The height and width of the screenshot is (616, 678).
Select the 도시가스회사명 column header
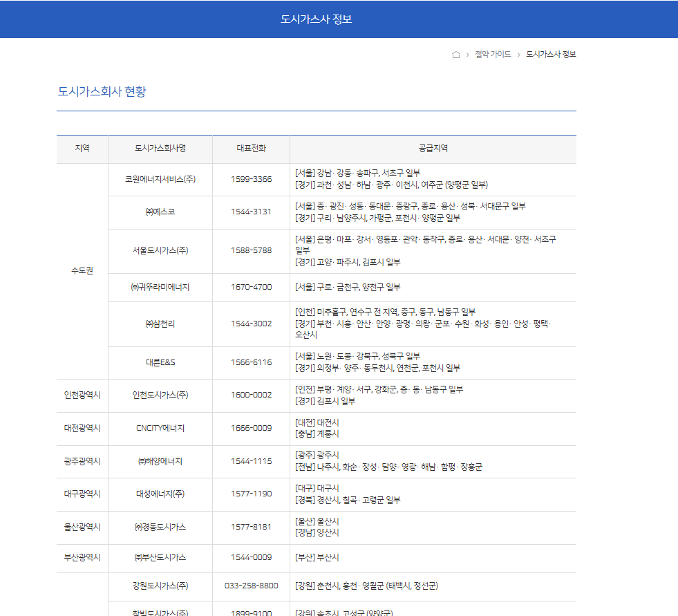(160, 149)
